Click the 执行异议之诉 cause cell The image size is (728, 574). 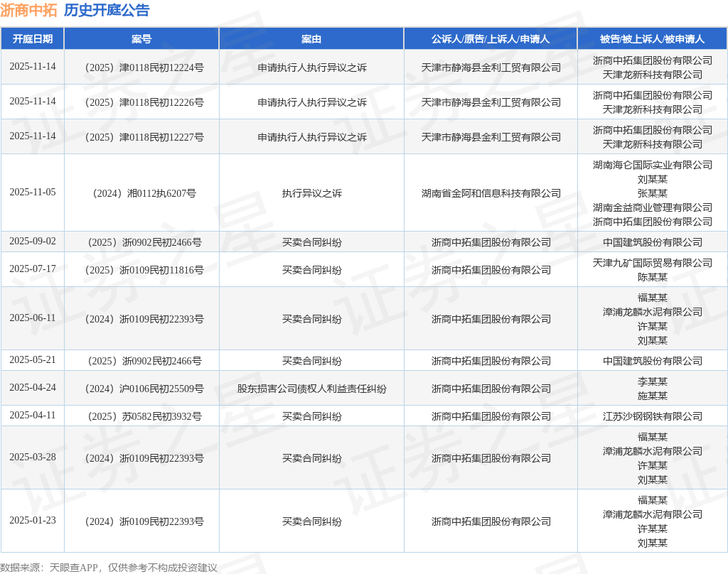click(x=311, y=193)
